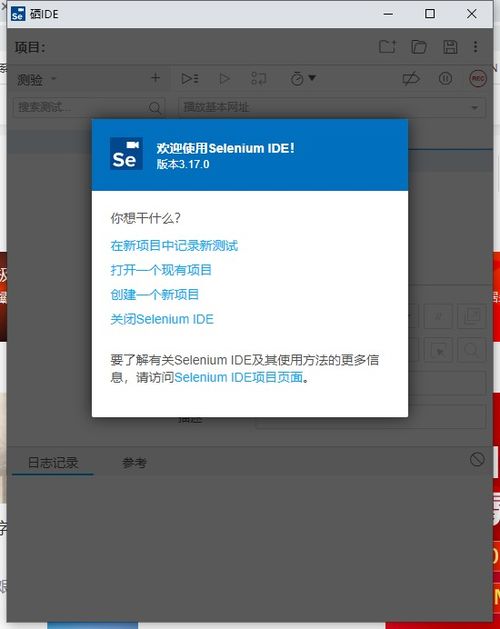Open project folder icon in toolbar

coord(419,47)
